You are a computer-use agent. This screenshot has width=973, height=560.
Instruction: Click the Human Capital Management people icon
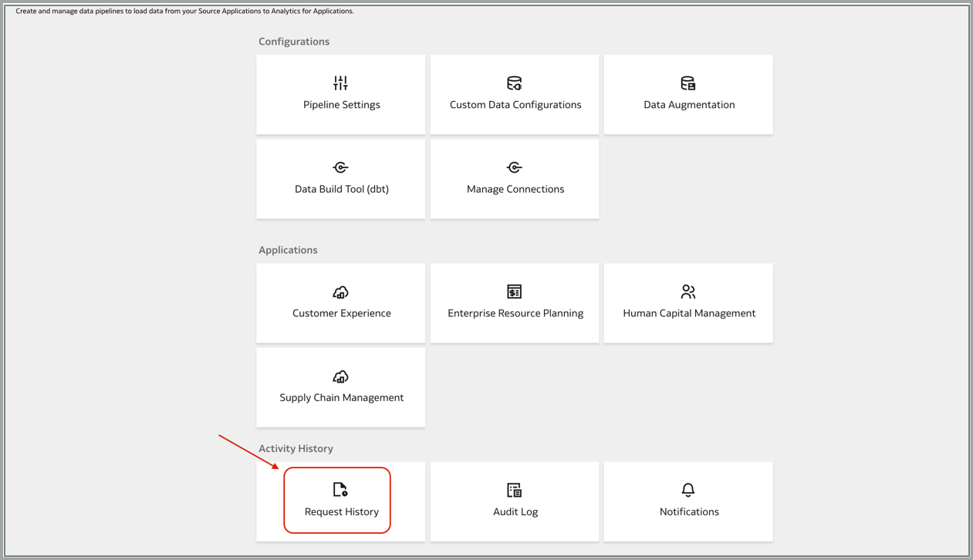[x=688, y=292]
